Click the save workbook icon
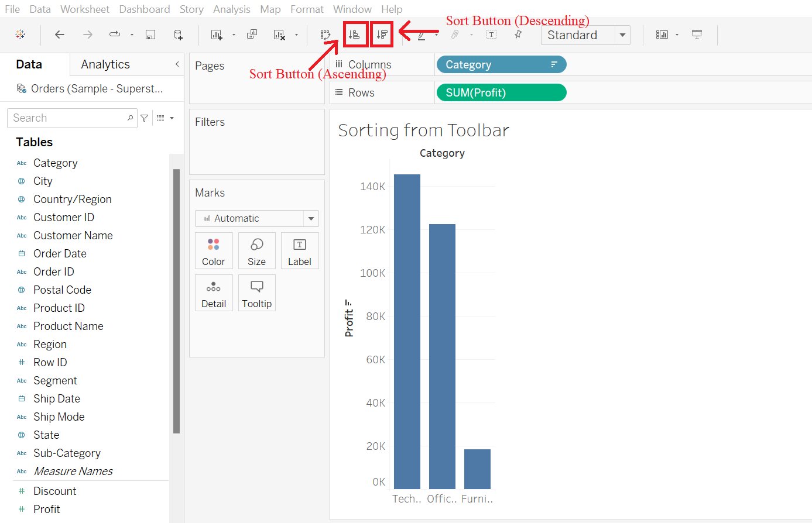812x523 pixels. 150,34
